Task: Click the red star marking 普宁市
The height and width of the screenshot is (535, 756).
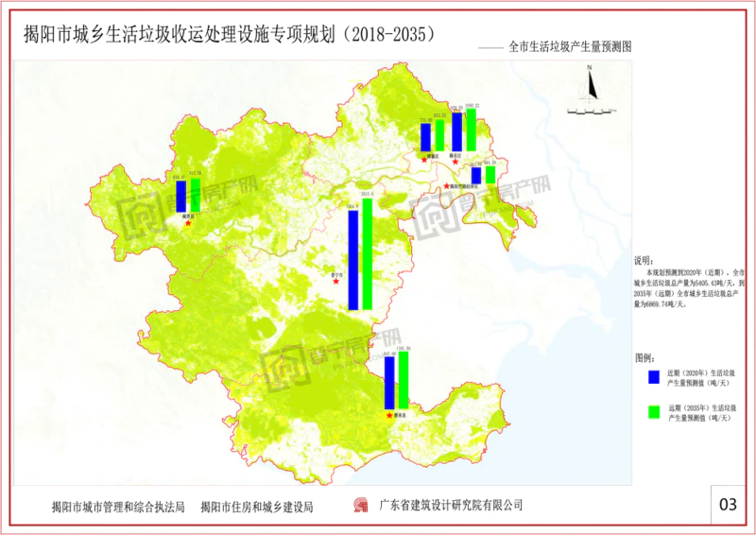Action: [x=335, y=281]
